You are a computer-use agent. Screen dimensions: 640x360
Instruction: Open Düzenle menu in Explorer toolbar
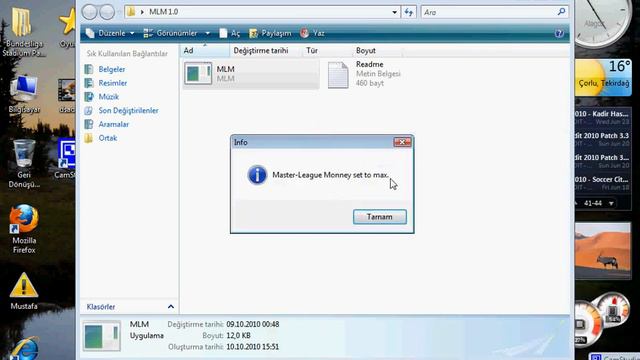pyautogui.click(x=110, y=33)
